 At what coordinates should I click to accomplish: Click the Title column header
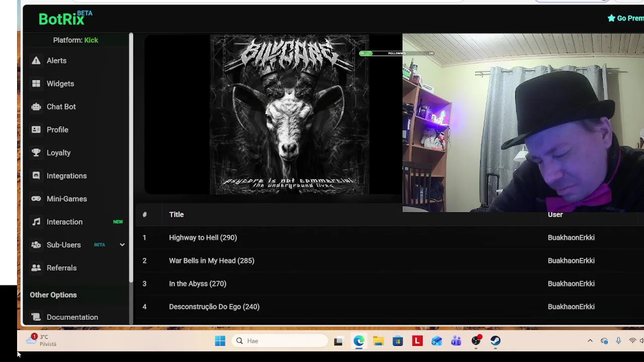pyautogui.click(x=176, y=215)
